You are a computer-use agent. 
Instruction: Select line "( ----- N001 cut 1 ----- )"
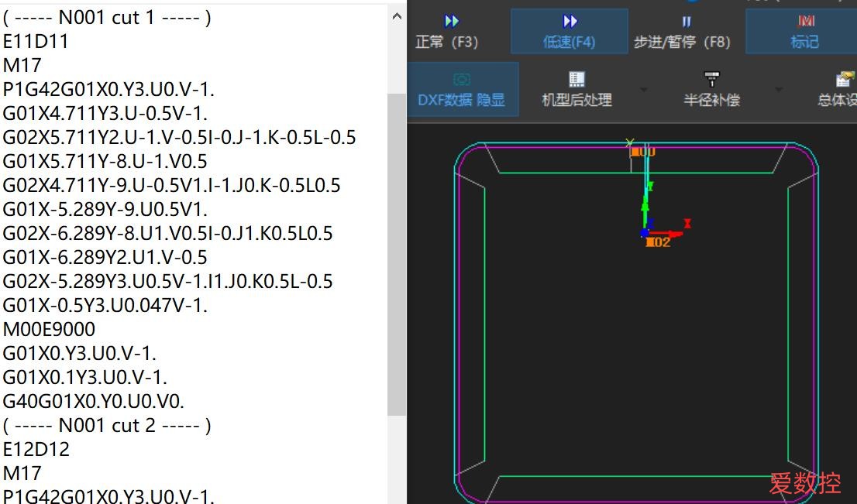(x=107, y=18)
